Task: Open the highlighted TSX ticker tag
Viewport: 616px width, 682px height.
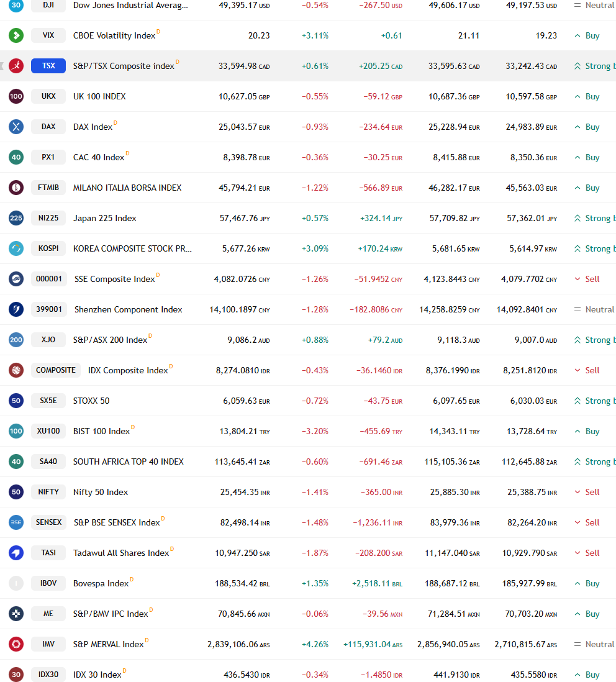Action: [48, 66]
